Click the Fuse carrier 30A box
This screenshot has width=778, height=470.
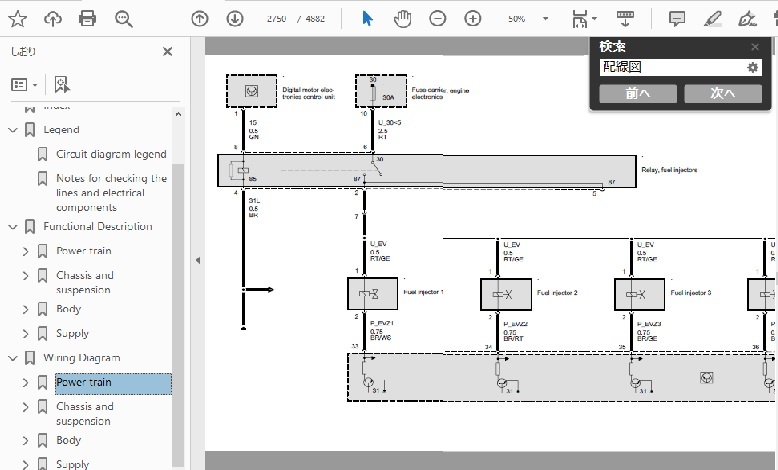click(381, 91)
